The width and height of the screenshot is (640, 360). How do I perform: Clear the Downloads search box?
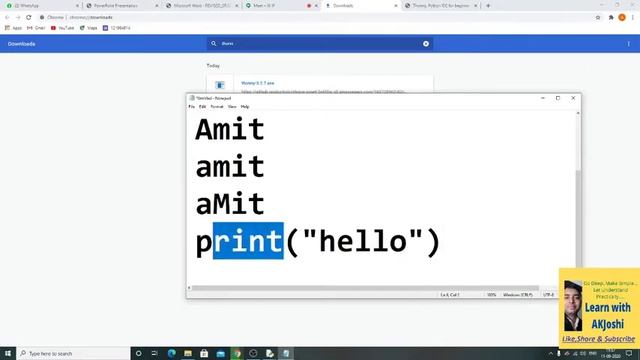(x=426, y=44)
